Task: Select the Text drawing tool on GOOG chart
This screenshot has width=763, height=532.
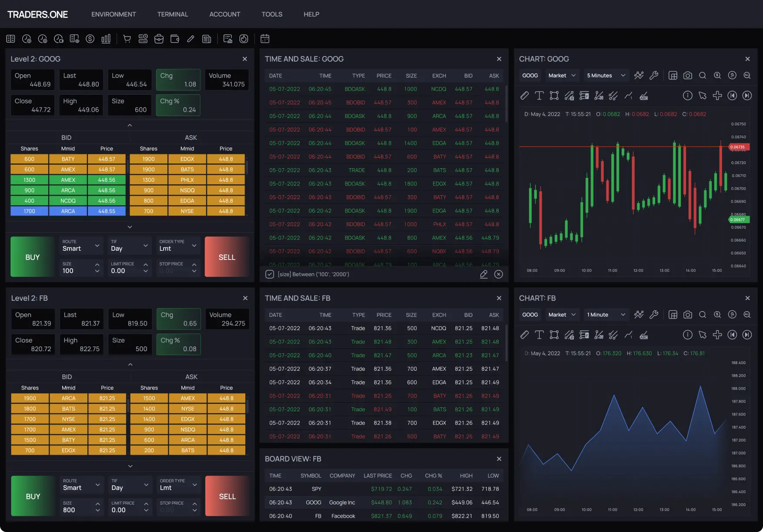Action: pos(539,96)
